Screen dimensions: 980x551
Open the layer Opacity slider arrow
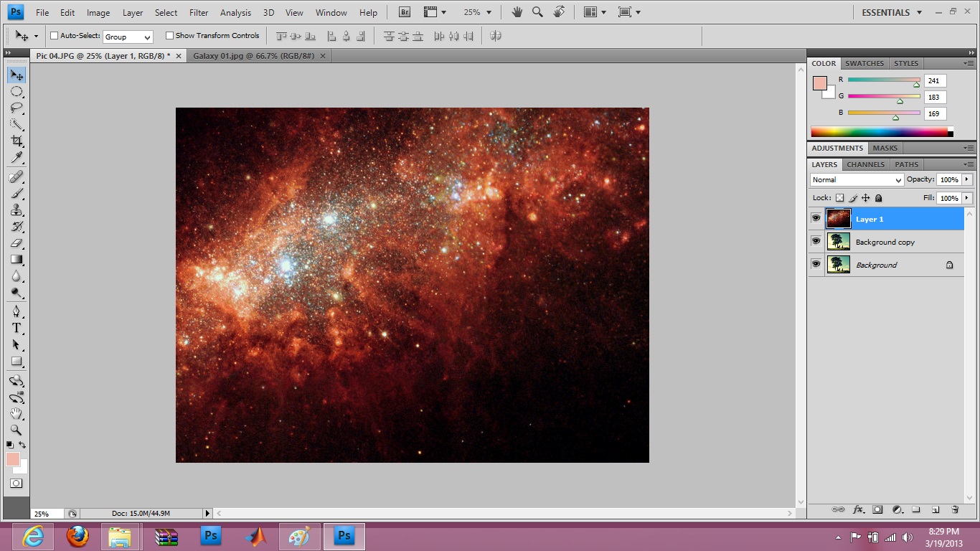pyautogui.click(x=967, y=179)
